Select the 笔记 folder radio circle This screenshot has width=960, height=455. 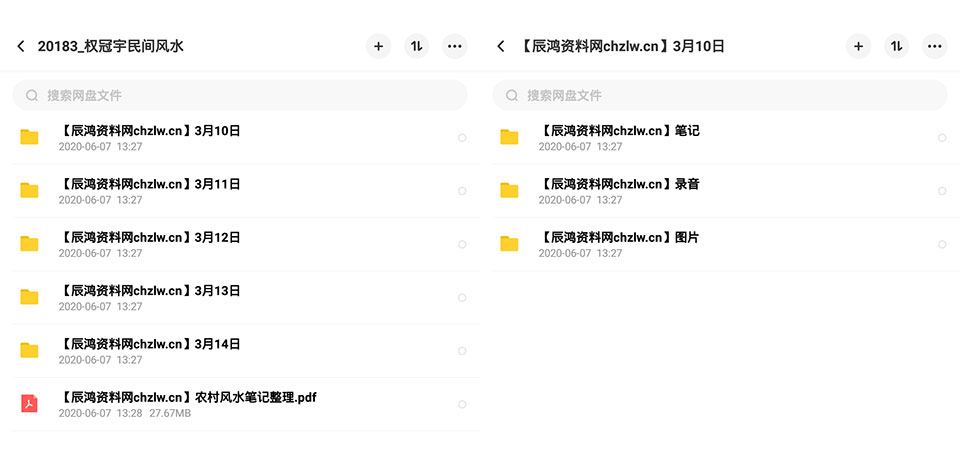click(x=942, y=138)
